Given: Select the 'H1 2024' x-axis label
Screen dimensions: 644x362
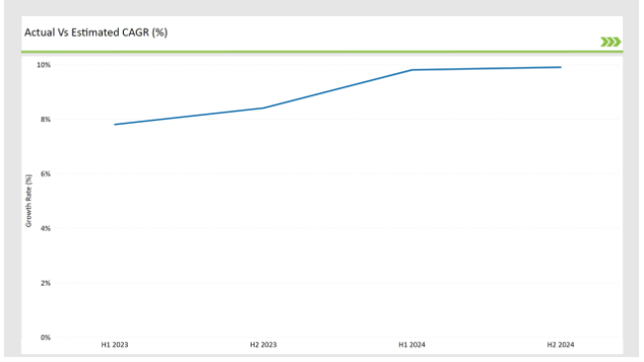Looking at the screenshot, I should coord(412,345).
